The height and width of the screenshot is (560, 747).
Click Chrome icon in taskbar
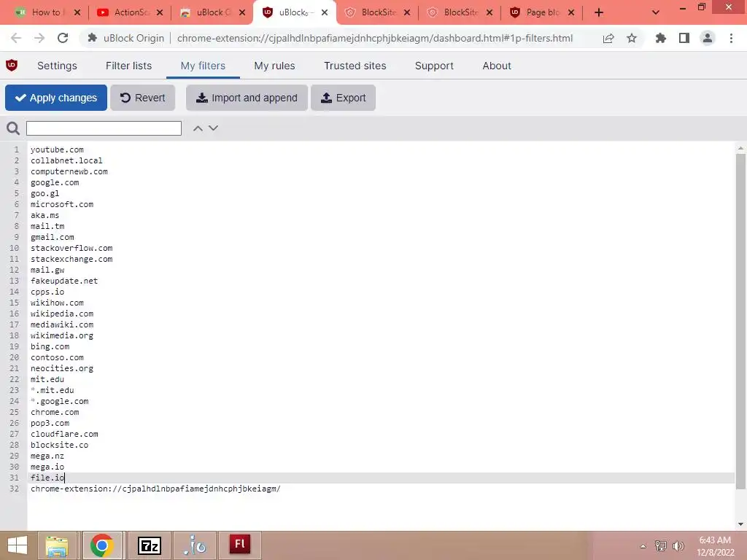pyautogui.click(x=101, y=545)
